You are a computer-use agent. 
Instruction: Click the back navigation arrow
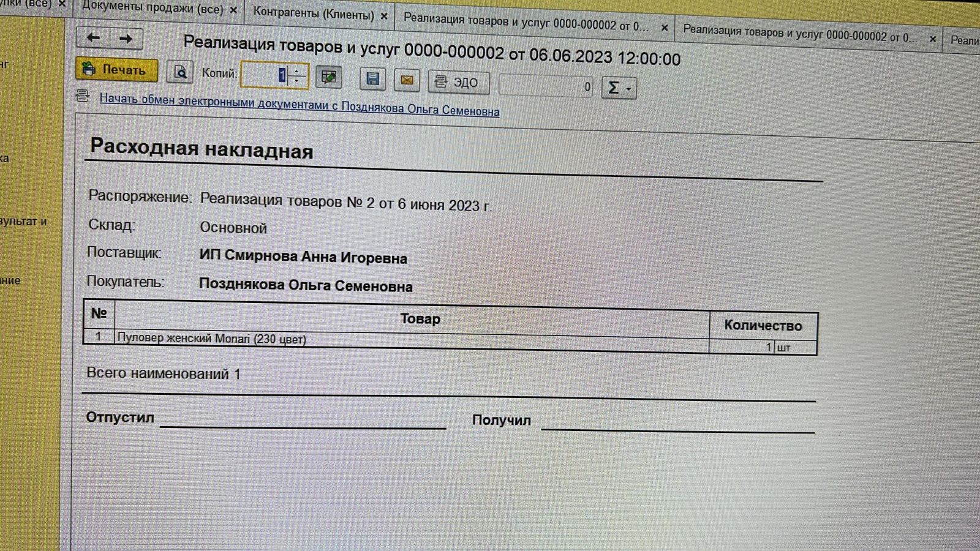click(x=93, y=38)
